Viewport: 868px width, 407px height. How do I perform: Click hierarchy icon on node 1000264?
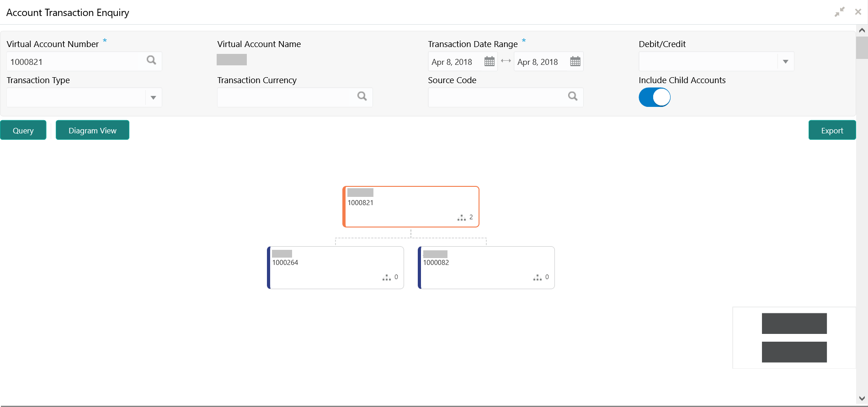[x=387, y=277]
